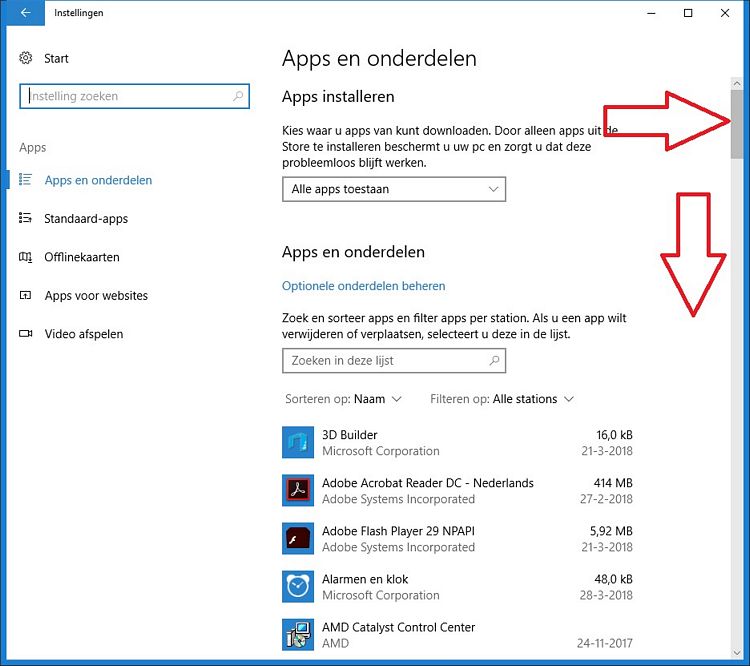Click the Apps installeren heading
The height and width of the screenshot is (666, 750).
338,97
